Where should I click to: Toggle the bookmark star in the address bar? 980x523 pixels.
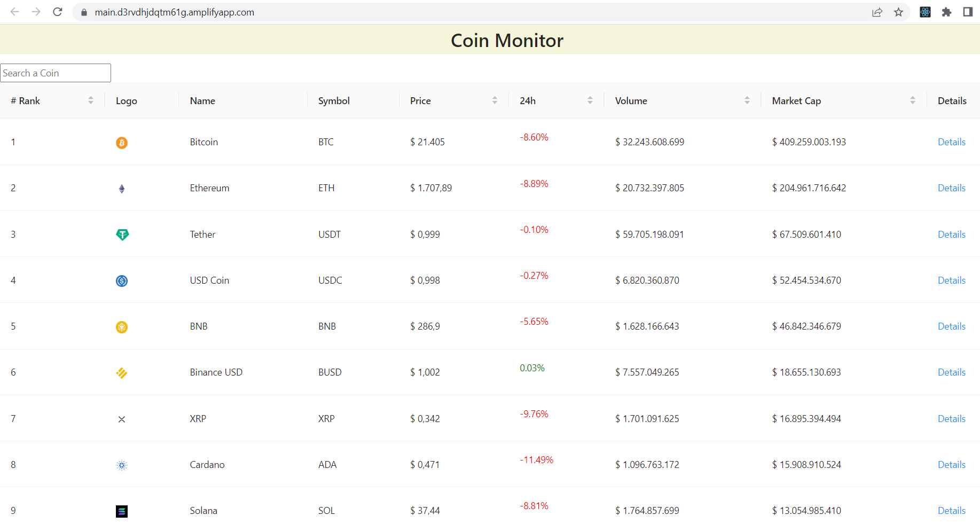point(899,12)
